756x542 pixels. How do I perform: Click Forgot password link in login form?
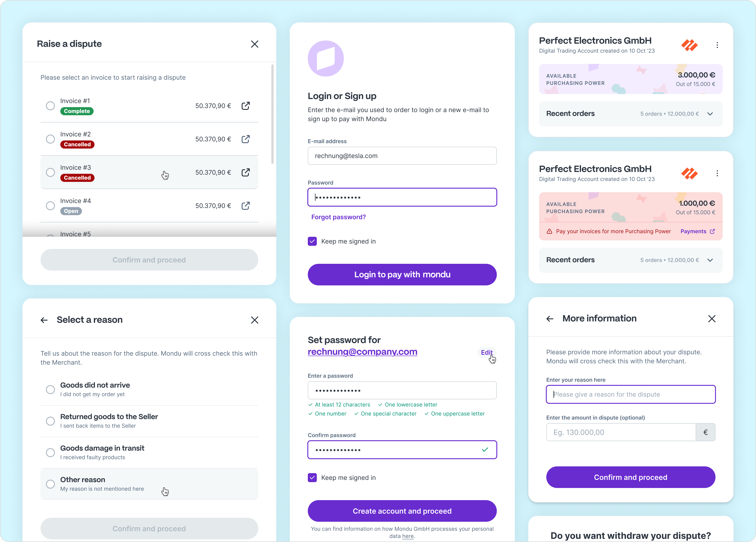click(339, 217)
